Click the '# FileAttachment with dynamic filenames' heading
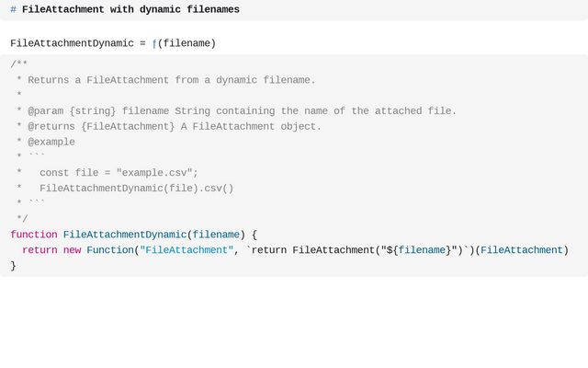 [x=125, y=9]
